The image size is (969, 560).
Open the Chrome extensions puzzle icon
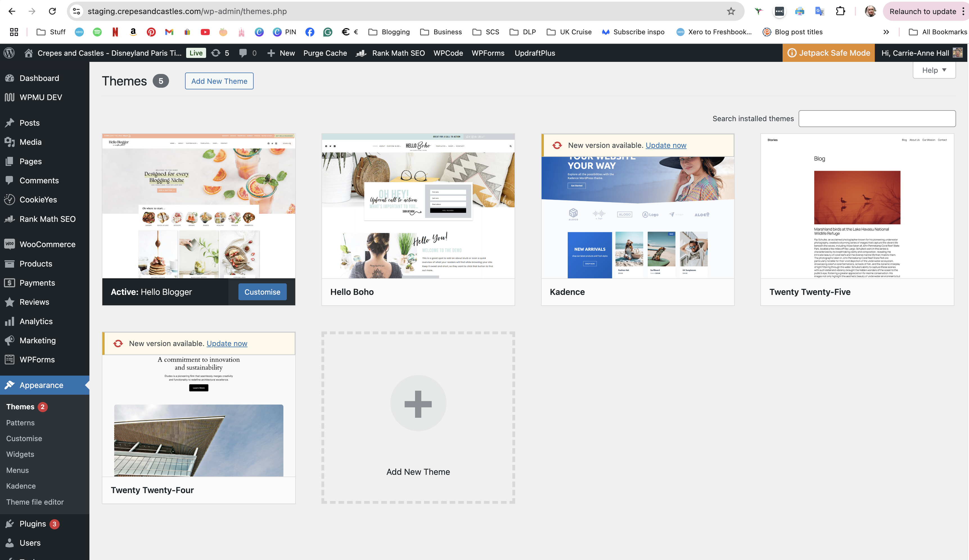pyautogui.click(x=840, y=11)
